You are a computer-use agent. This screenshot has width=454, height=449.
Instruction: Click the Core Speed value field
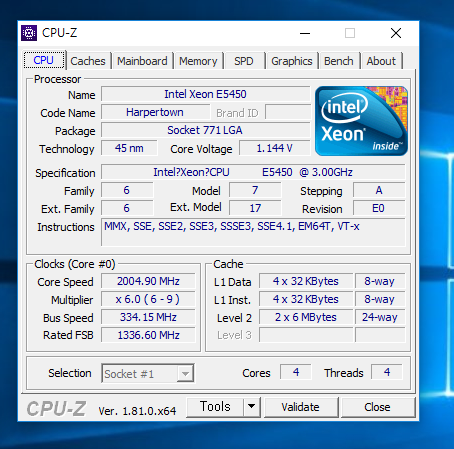click(x=148, y=281)
